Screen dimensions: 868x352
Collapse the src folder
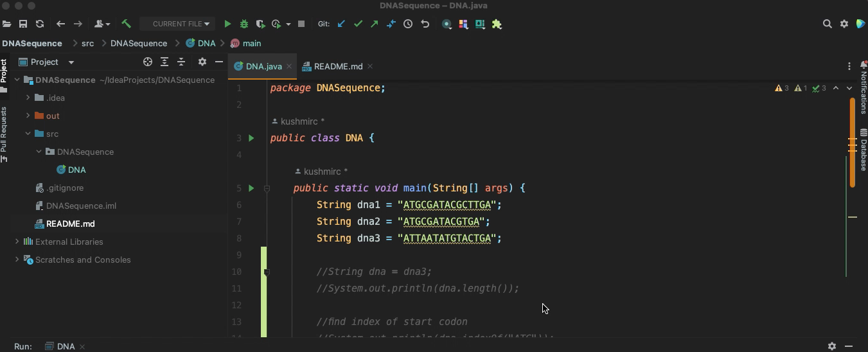tap(28, 134)
